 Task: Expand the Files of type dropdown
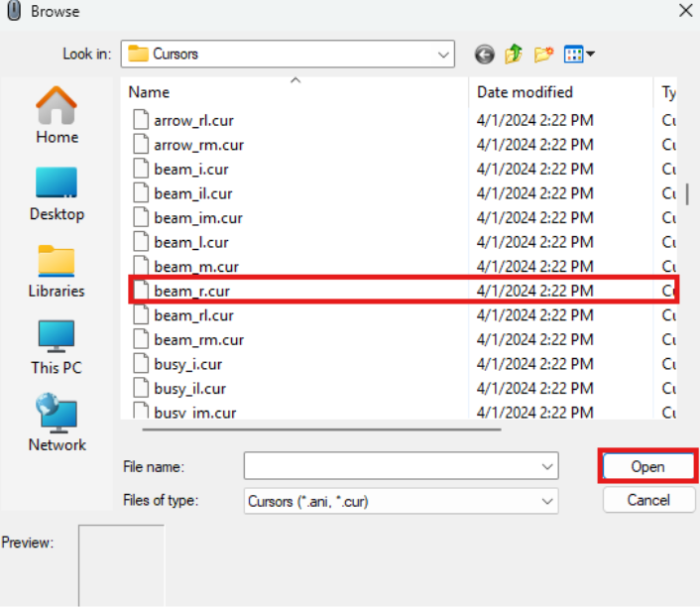point(547,501)
